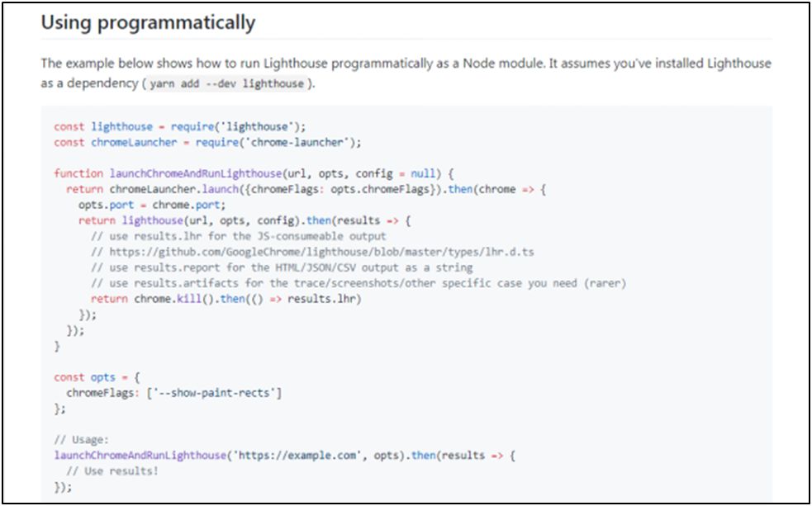
Task: Click line 'const opts = {'
Action: (x=97, y=377)
